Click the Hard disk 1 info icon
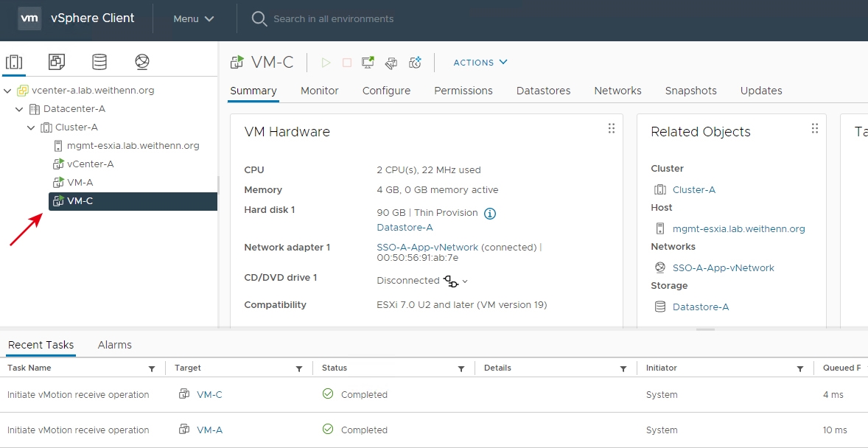Screen dimensions: 868x448 (490, 213)
